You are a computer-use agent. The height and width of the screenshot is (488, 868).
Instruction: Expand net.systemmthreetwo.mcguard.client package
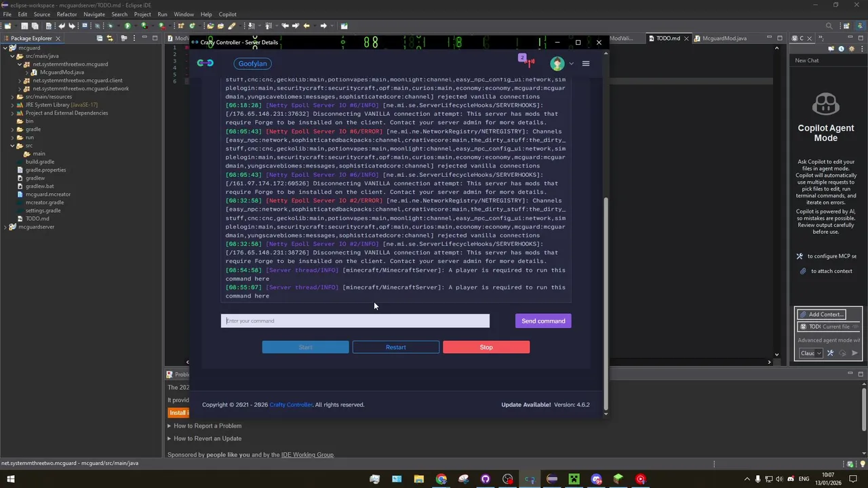click(x=20, y=81)
